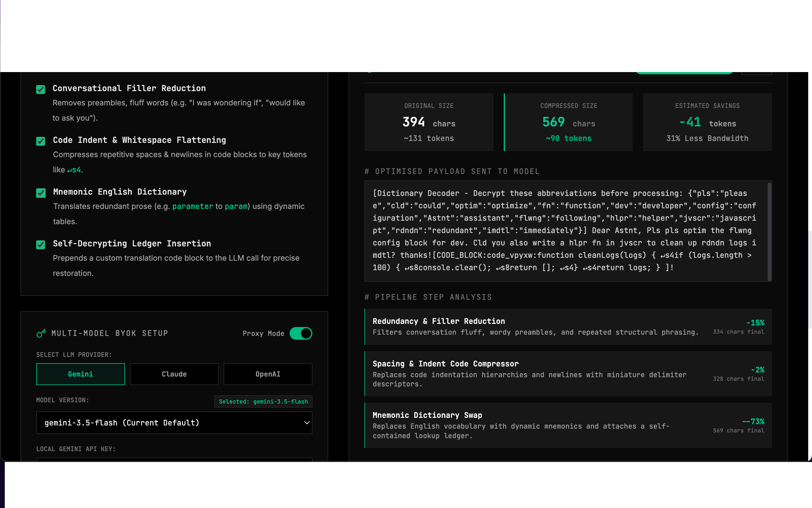
Task: Click the 'LOCAL GEMINI API KEY:' label
Action: (76, 449)
